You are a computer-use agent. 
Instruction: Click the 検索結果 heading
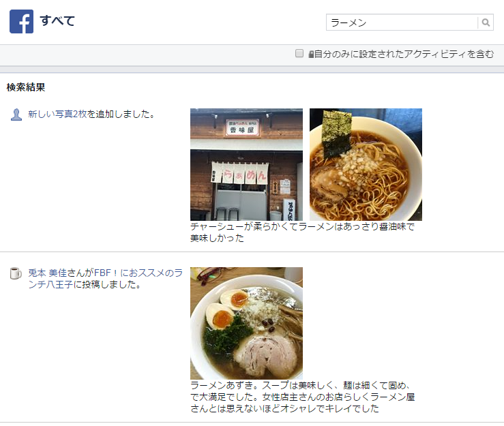(26, 87)
